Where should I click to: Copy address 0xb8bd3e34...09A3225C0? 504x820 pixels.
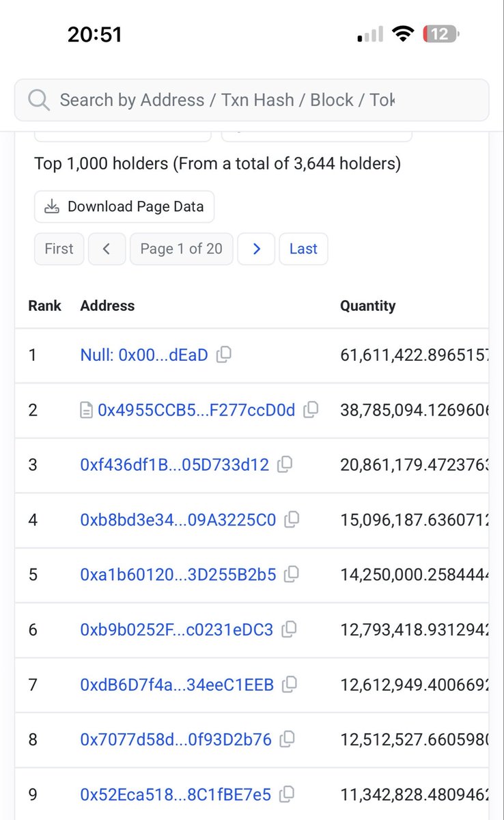292,519
